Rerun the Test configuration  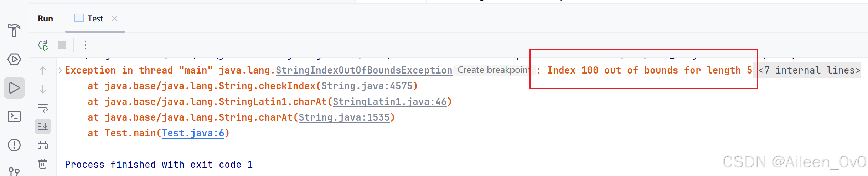pos(43,45)
